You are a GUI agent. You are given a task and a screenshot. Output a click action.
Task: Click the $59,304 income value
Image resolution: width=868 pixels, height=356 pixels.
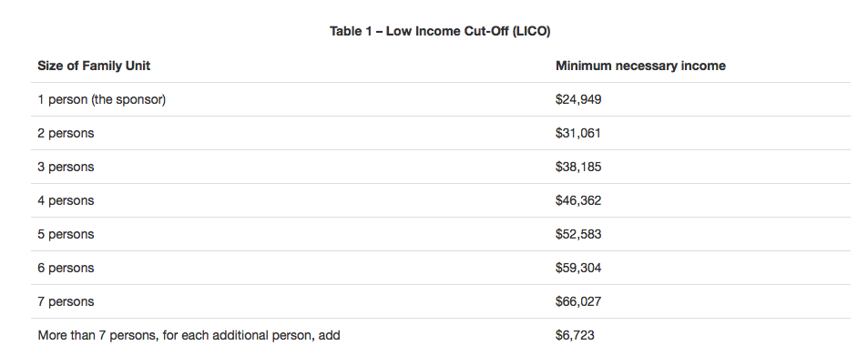point(578,269)
